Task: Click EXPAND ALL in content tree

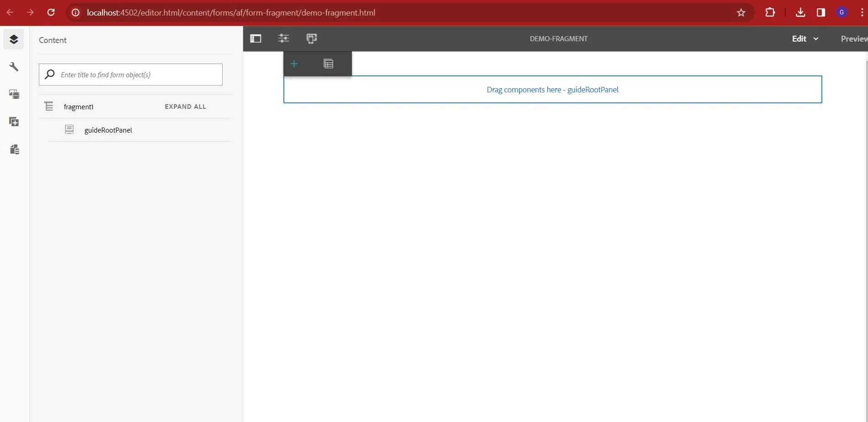Action: [185, 107]
